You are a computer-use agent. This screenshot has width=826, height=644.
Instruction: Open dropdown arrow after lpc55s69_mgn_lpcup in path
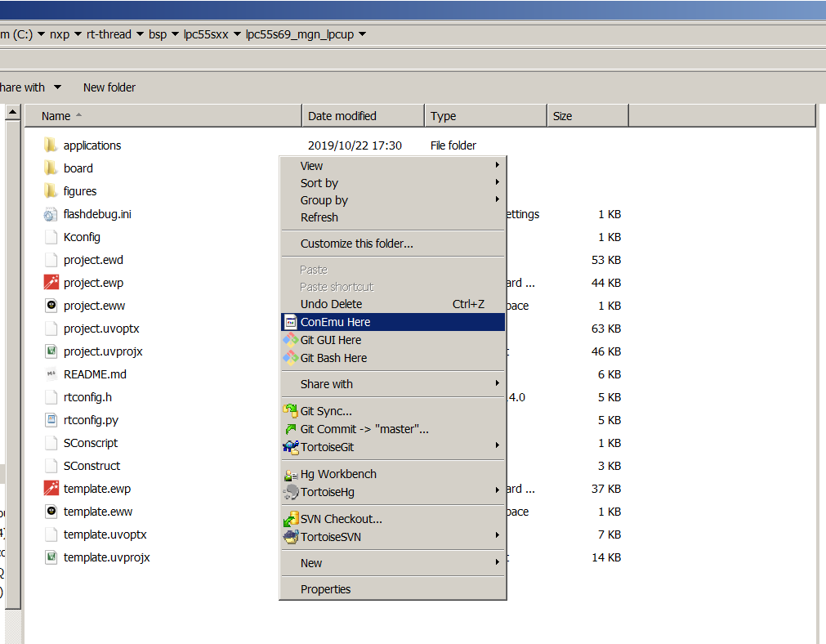362,34
